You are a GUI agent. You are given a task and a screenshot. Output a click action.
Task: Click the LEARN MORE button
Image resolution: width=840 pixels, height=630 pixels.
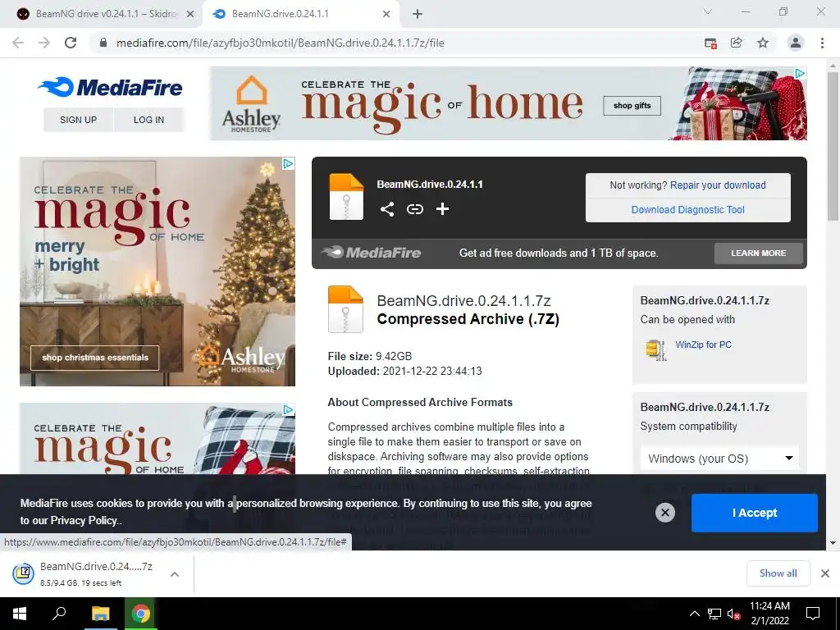759,253
